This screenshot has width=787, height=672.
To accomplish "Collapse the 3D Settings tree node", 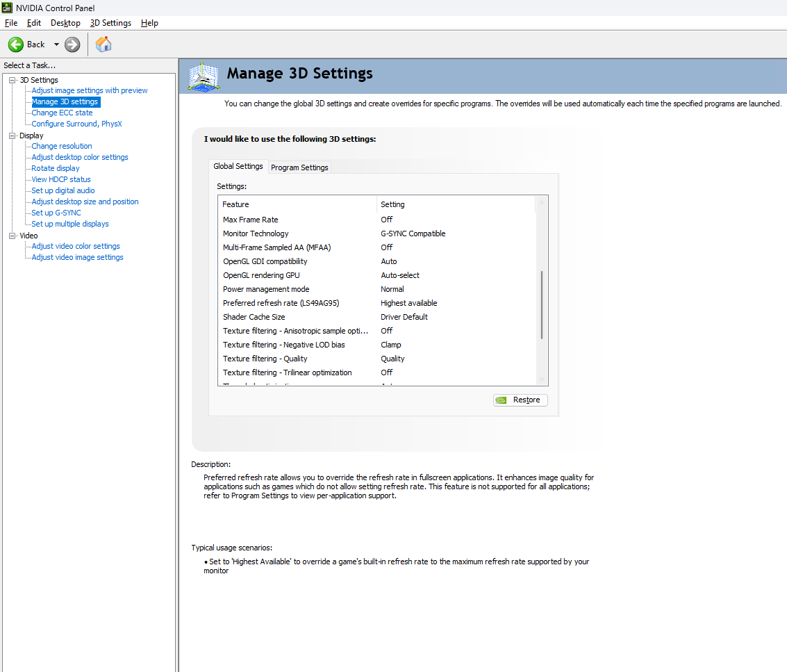I will tap(12, 81).
